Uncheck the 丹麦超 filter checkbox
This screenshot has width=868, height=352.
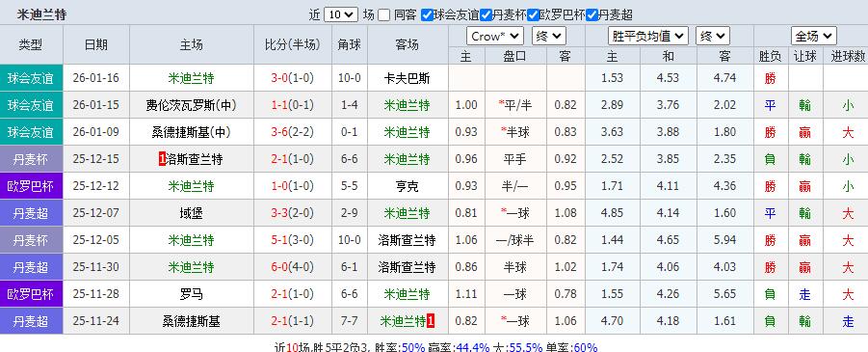(x=592, y=15)
